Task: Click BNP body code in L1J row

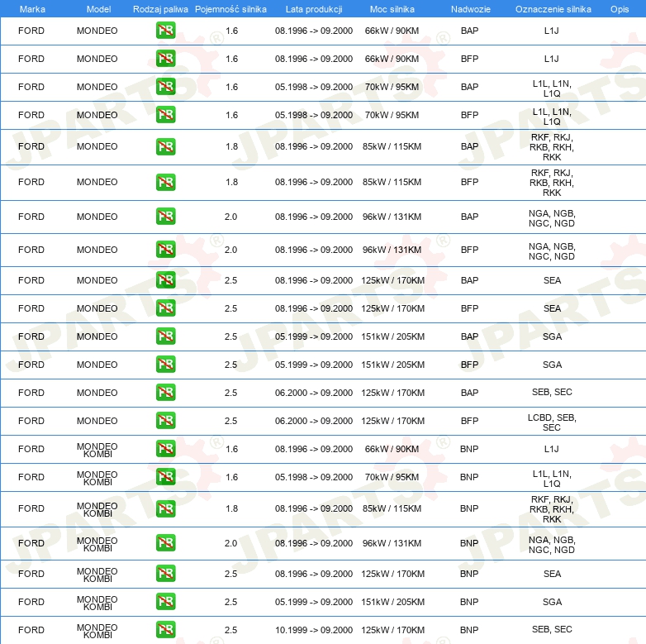Action: 469,449
